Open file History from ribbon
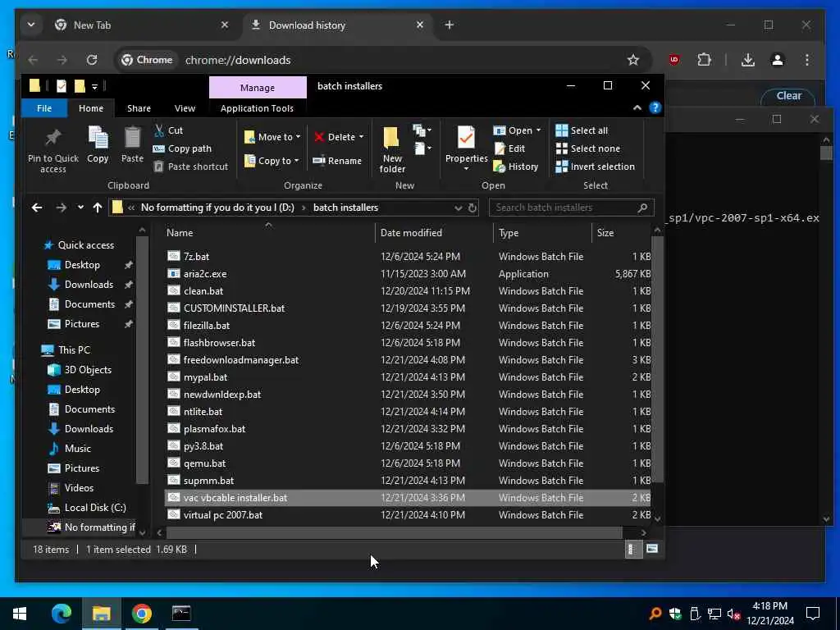840x630 pixels. (516, 167)
